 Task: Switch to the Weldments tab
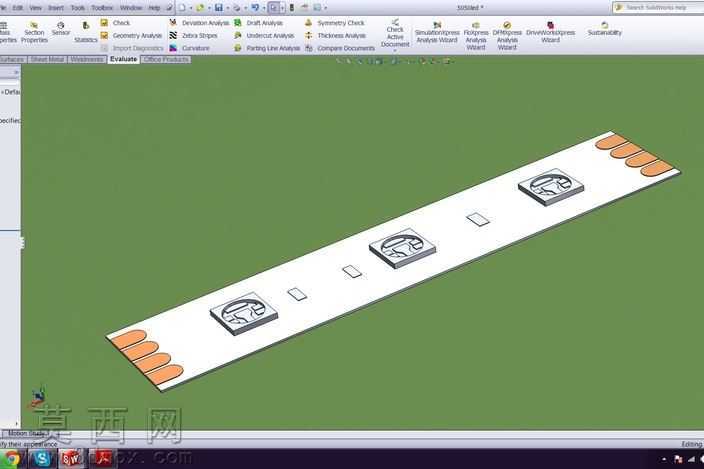click(87, 59)
